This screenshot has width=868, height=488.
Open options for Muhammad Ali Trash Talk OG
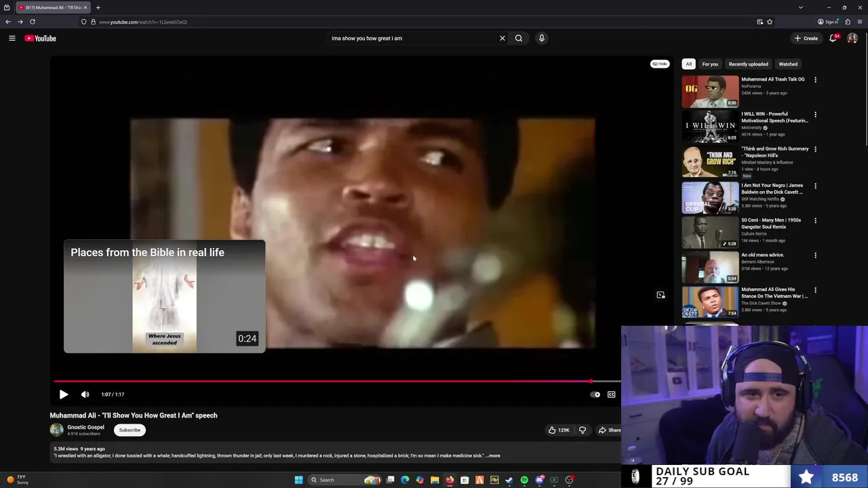(x=815, y=80)
